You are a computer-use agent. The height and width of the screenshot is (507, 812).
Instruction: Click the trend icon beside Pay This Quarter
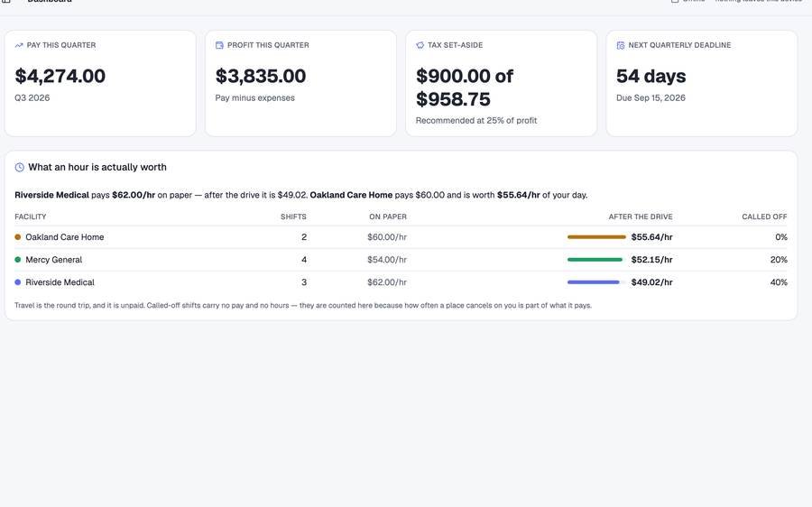19,46
